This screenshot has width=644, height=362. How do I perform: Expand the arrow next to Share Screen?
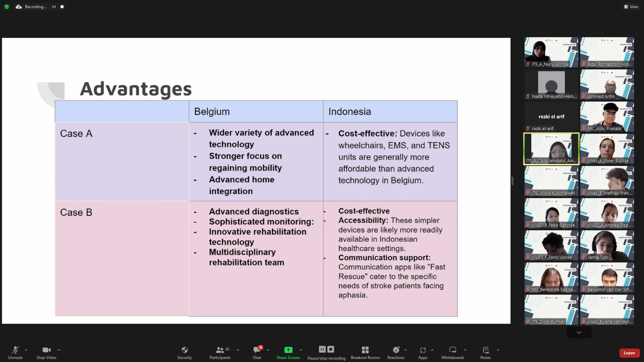301,350
